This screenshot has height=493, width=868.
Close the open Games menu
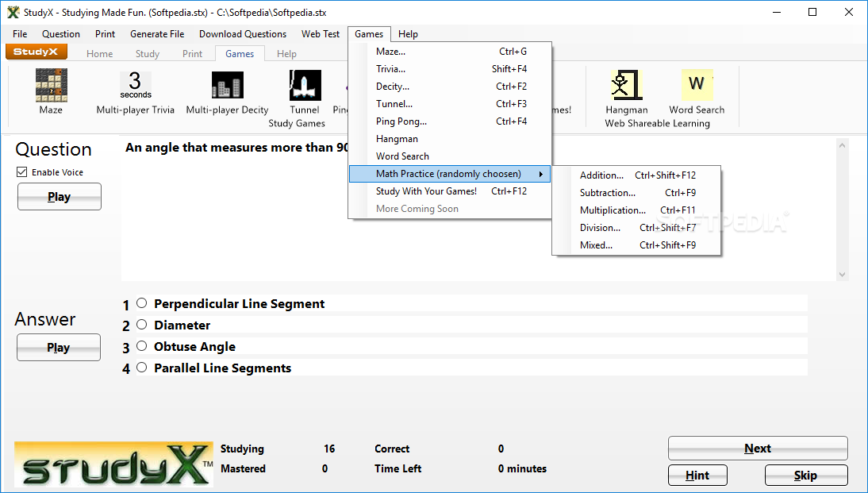tap(369, 34)
